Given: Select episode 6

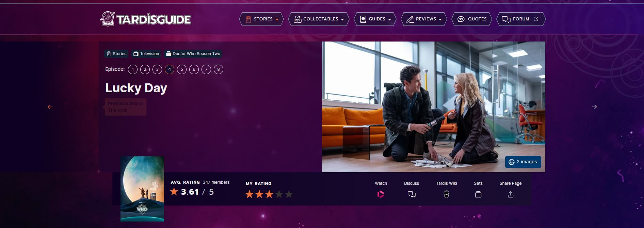Looking at the screenshot, I should point(194,69).
